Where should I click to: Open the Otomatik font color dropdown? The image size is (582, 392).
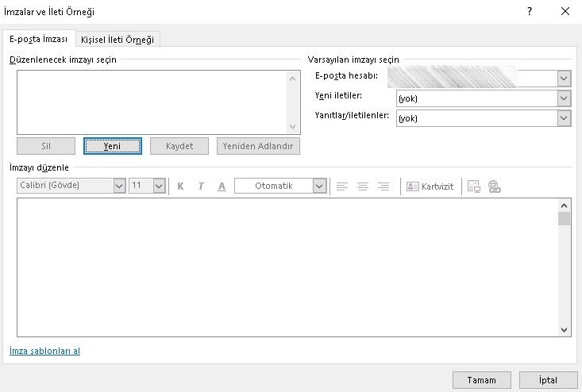tap(319, 186)
